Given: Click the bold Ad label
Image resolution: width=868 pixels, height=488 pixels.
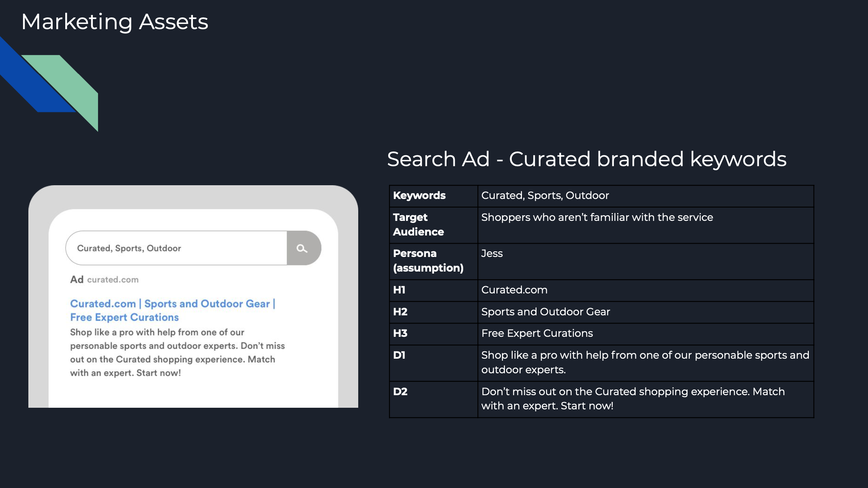Looking at the screenshot, I should [77, 280].
